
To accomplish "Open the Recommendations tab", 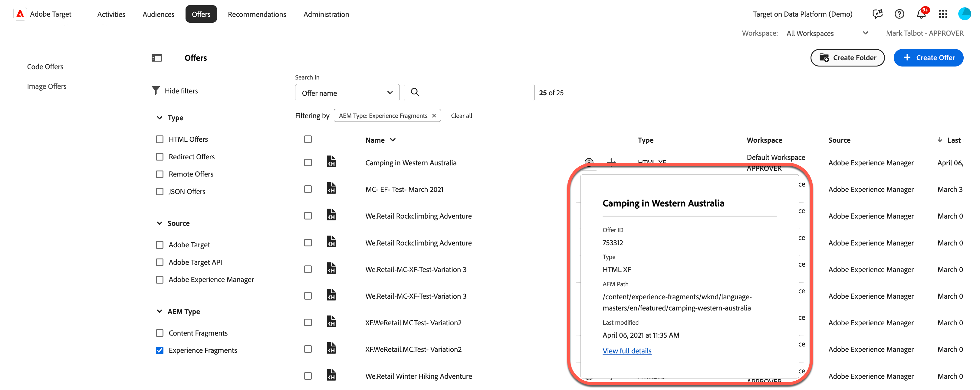I will click(257, 15).
